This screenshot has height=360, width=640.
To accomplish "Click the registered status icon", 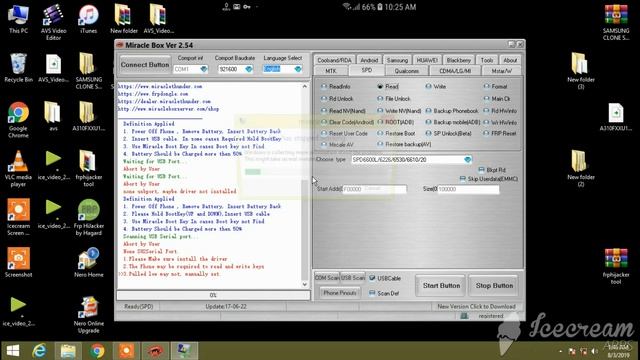I will [x=464, y=316].
